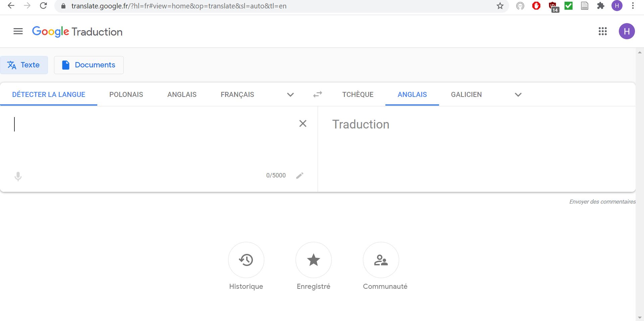Viewport: 644px width, 321px height.
Task: Open the green checkmark extension
Action: tap(569, 6)
